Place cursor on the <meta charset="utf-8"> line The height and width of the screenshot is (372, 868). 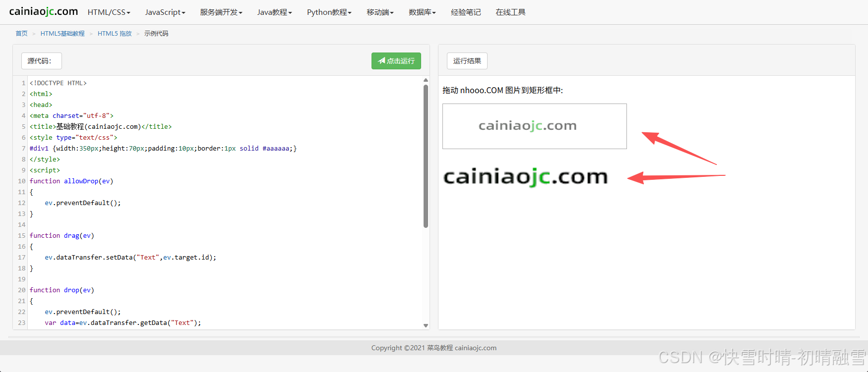pyautogui.click(x=71, y=116)
